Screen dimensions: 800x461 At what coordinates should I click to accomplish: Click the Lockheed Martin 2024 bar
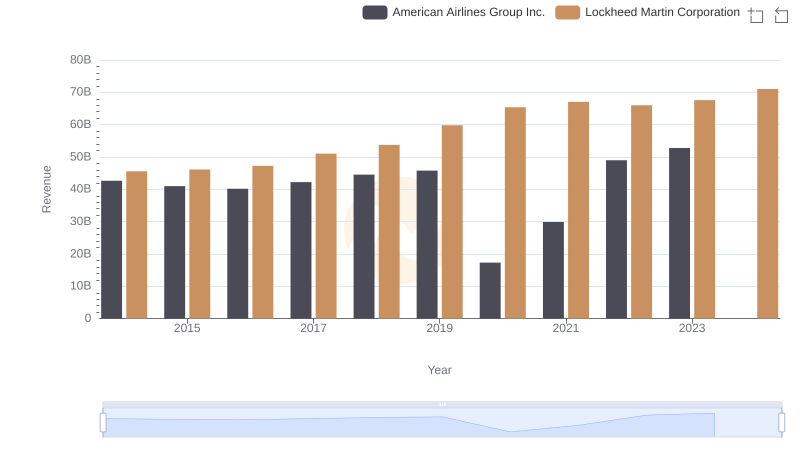coord(768,204)
